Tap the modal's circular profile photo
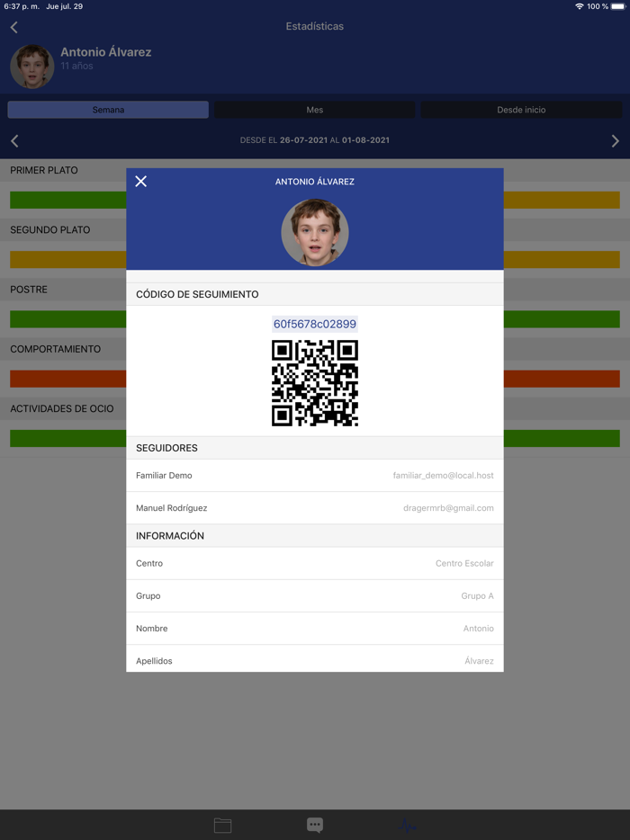This screenshot has width=630, height=840. pos(315,233)
